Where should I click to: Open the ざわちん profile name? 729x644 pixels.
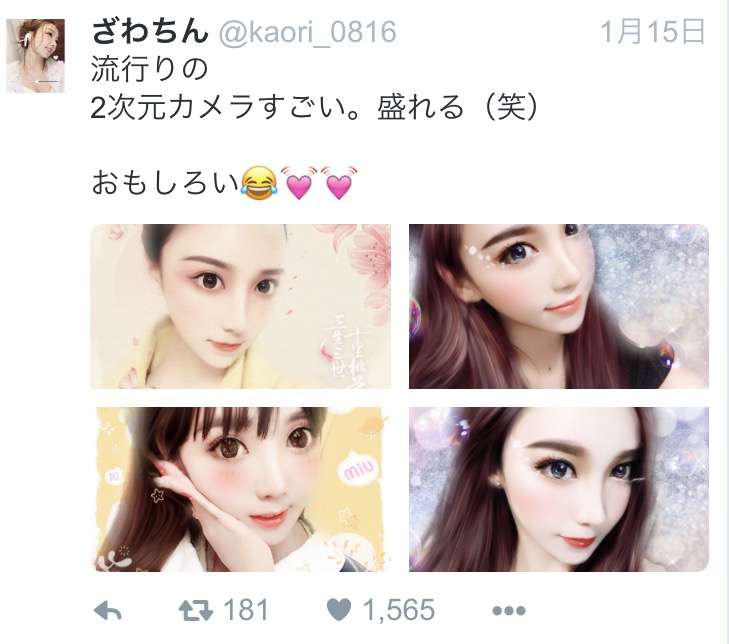click(150, 32)
